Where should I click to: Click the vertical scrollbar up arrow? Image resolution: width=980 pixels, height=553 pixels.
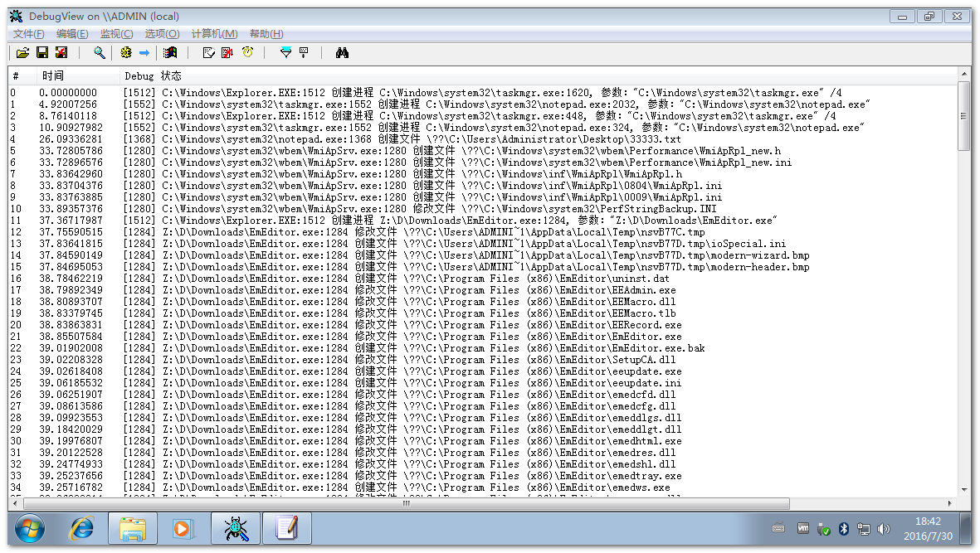click(964, 75)
